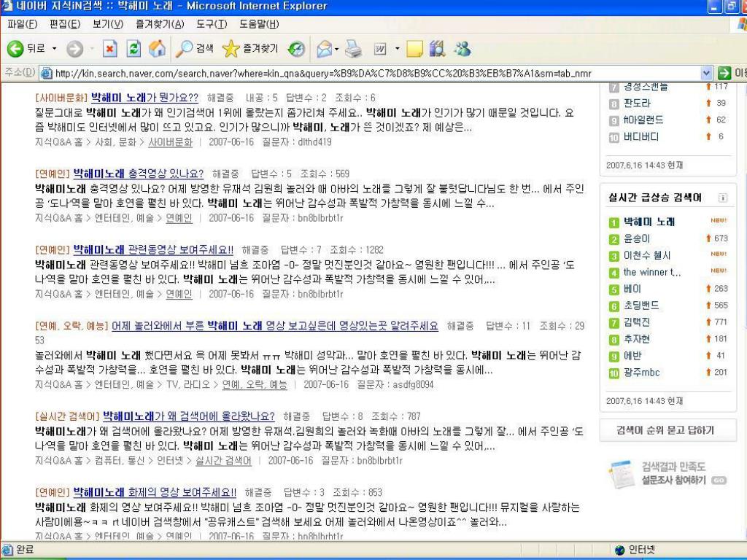Click the info icon beside 실시간 급상승 검색어
The width and height of the screenshot is (747, 560).
tap(723, 198)
